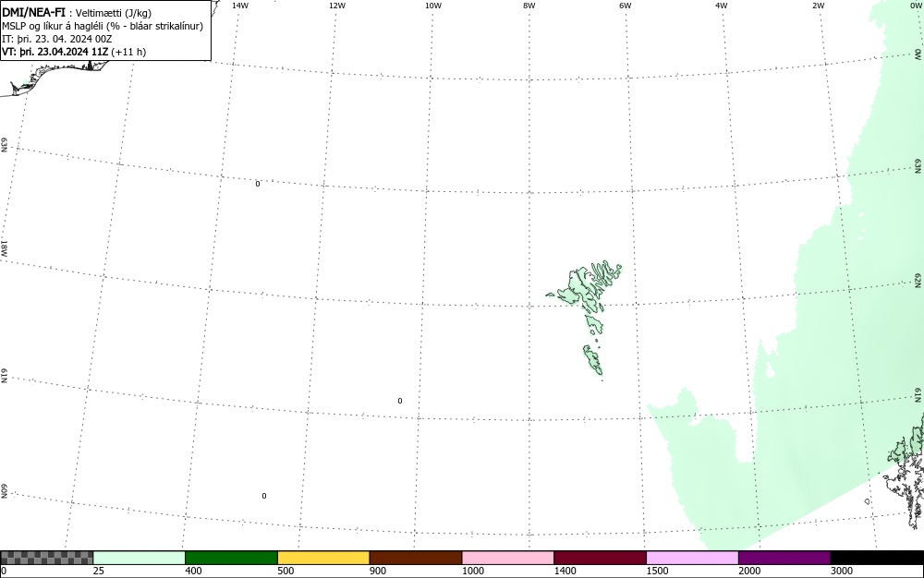Click the legend value 500
This screenshot has width=924, height=578.
click(x=286, y=571)
